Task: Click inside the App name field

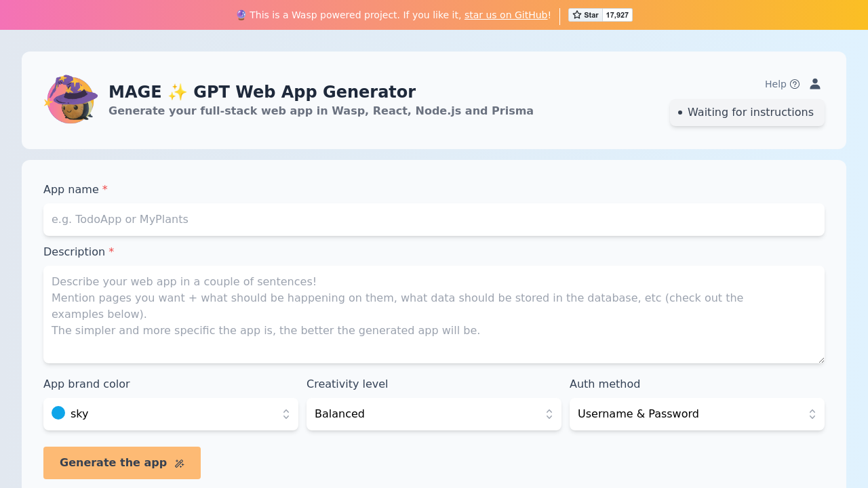Action: click(433, 220)
